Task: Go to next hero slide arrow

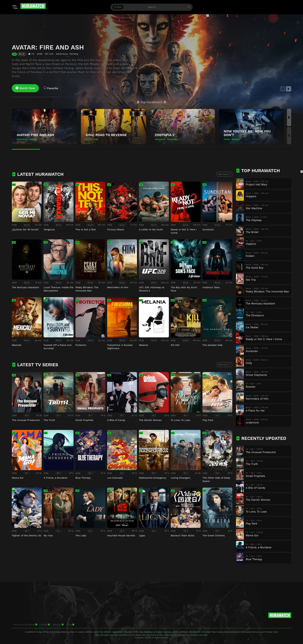Action: 288,89
